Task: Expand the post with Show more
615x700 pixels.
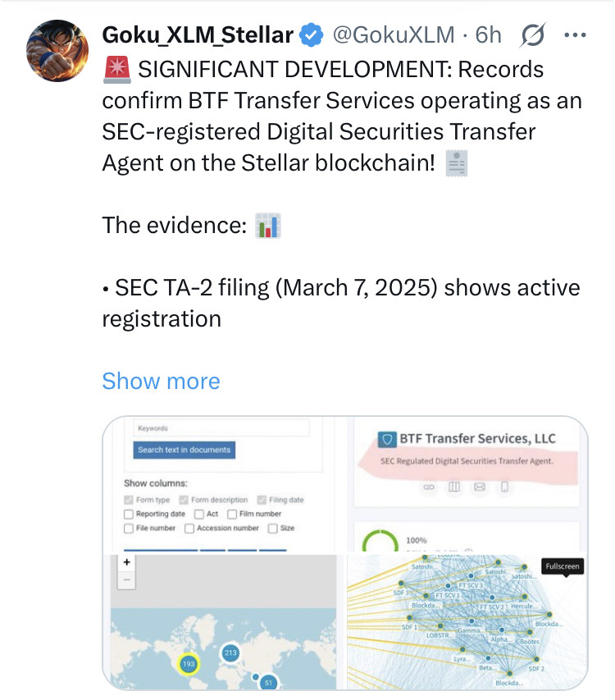Action: pyautogui.click(x=161, y=381)
